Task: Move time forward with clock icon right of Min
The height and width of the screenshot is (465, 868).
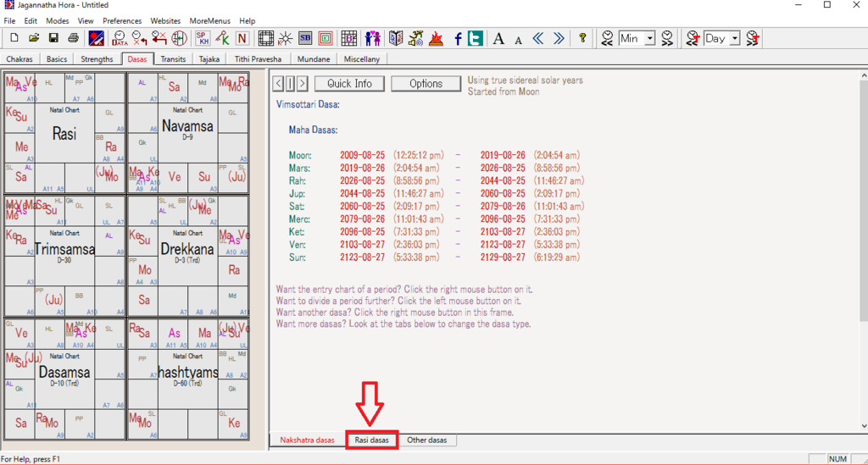Action: coord(667,38)
